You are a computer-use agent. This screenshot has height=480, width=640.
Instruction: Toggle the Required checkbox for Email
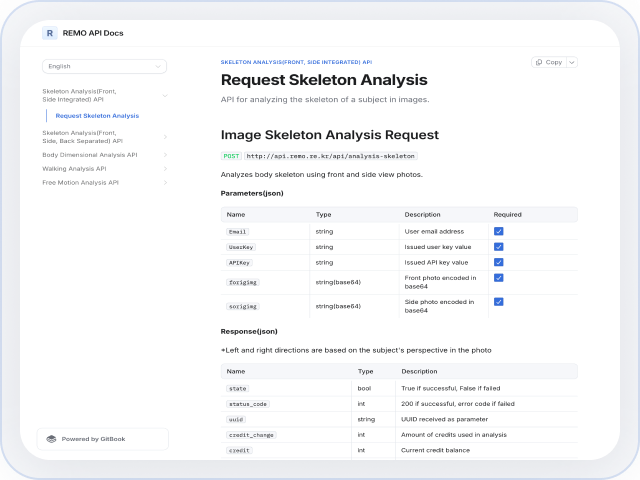(x=498, y=231)
